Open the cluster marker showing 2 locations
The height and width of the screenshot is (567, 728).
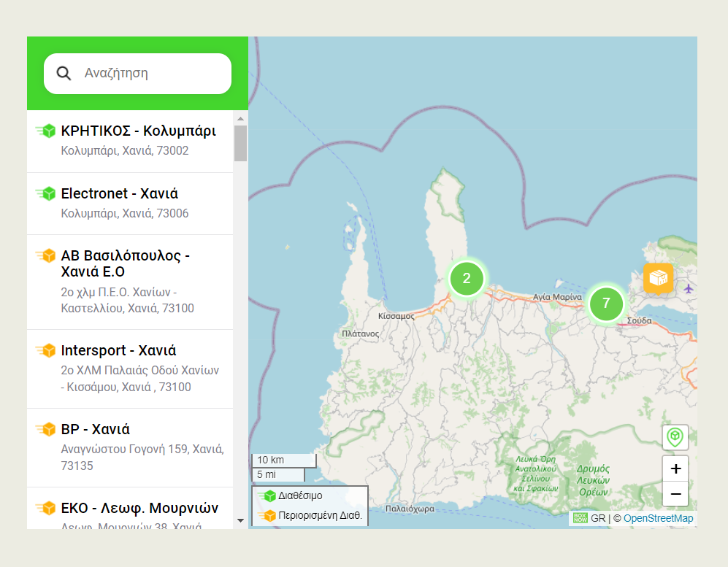click(467, 278)
